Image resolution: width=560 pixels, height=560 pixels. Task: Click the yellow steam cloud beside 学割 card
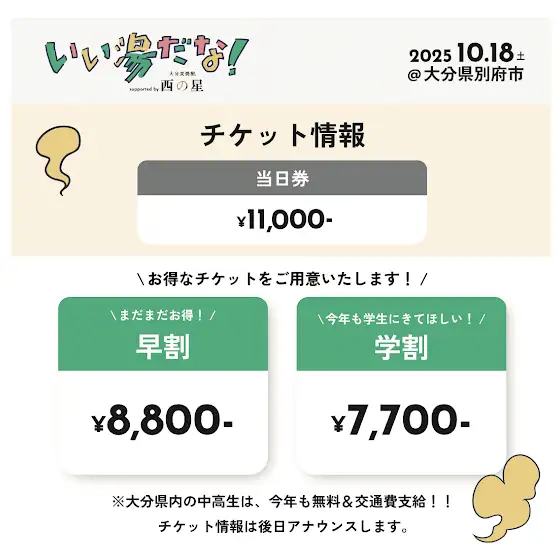point(506,498)
